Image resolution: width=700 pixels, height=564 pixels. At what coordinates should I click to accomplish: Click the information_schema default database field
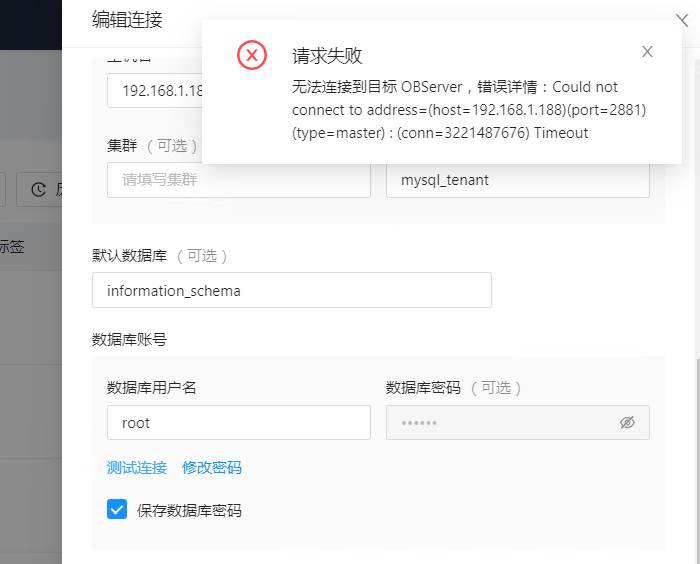291,291
